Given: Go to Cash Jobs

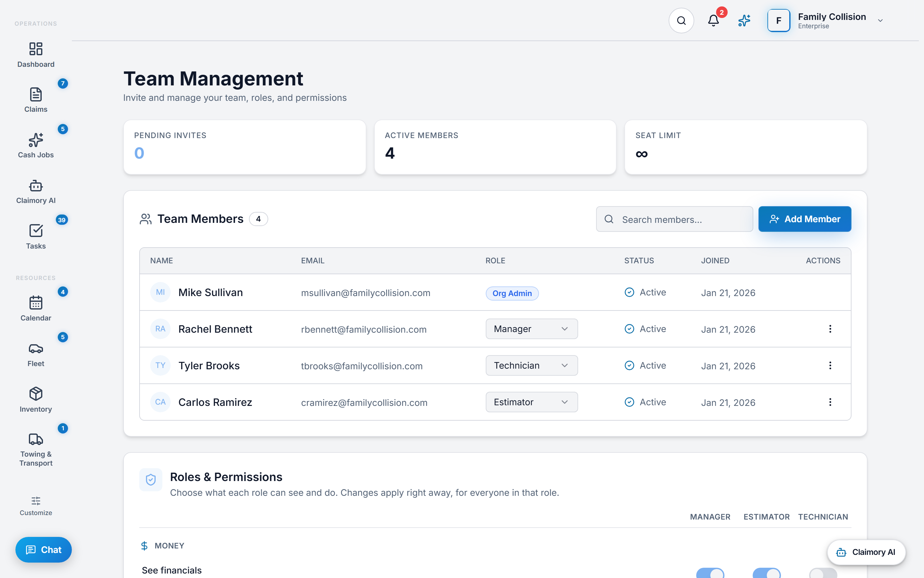Looking at the screenshot, I should coord(36,146).
